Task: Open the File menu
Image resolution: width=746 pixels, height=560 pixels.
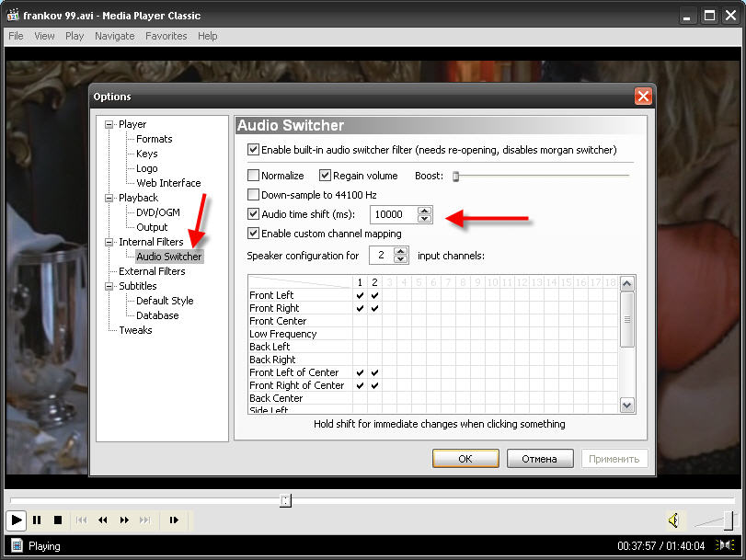Action: [x=16, y=36]
